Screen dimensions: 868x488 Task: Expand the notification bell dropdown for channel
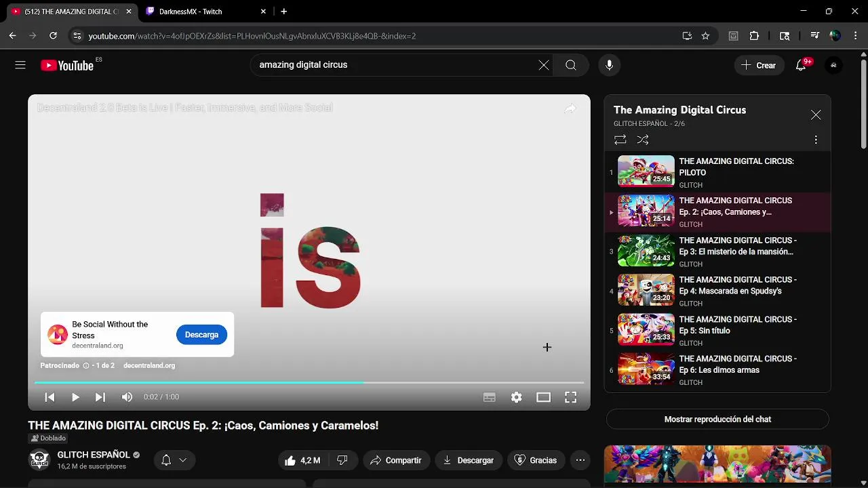[x=174, y=460]
